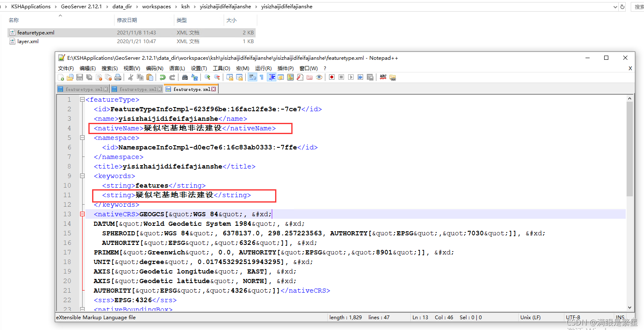Viewport: 644px width, 330px height.
Task: Click UTF-8 encoding in status bar
Action: 573,318
